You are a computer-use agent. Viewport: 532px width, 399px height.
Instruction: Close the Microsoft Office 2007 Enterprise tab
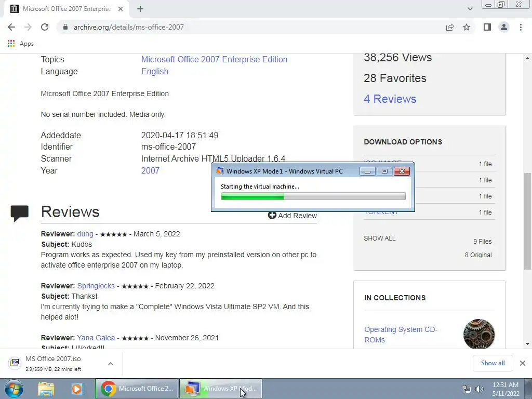click(121, 9)
